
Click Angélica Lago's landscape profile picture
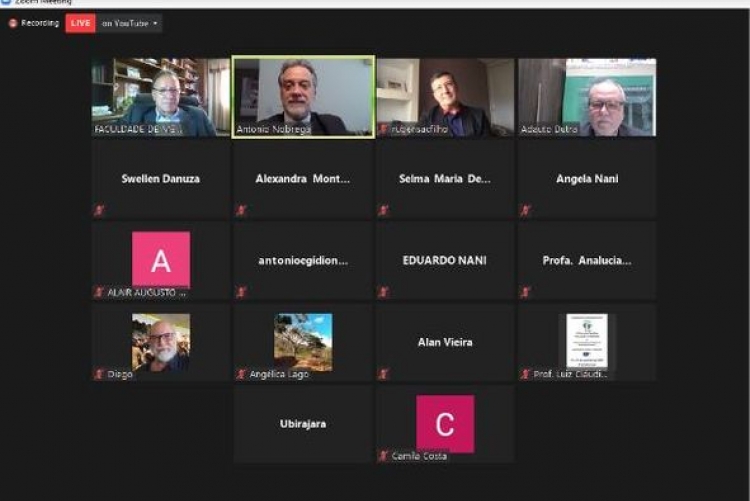point(303,342)
